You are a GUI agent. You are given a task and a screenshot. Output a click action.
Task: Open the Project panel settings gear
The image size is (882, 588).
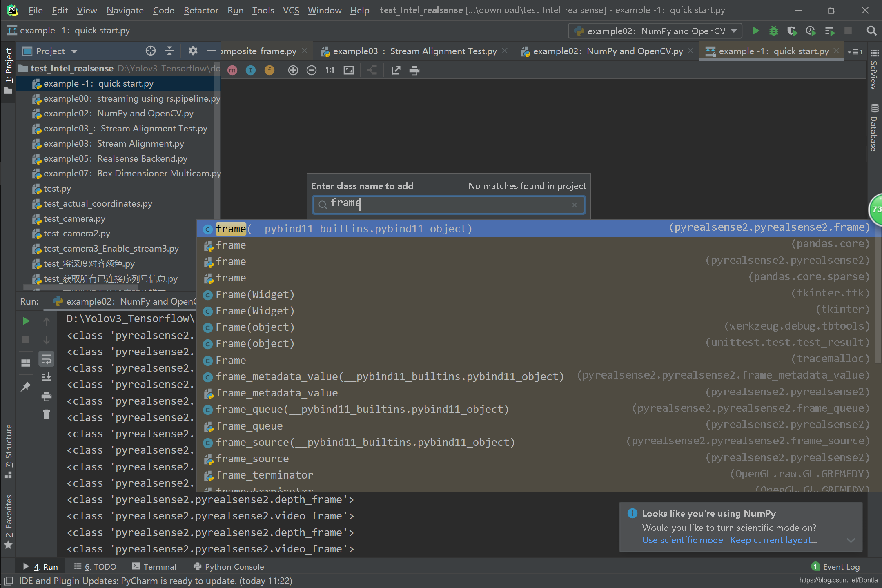pyautogui.click(x=192, y=51)
